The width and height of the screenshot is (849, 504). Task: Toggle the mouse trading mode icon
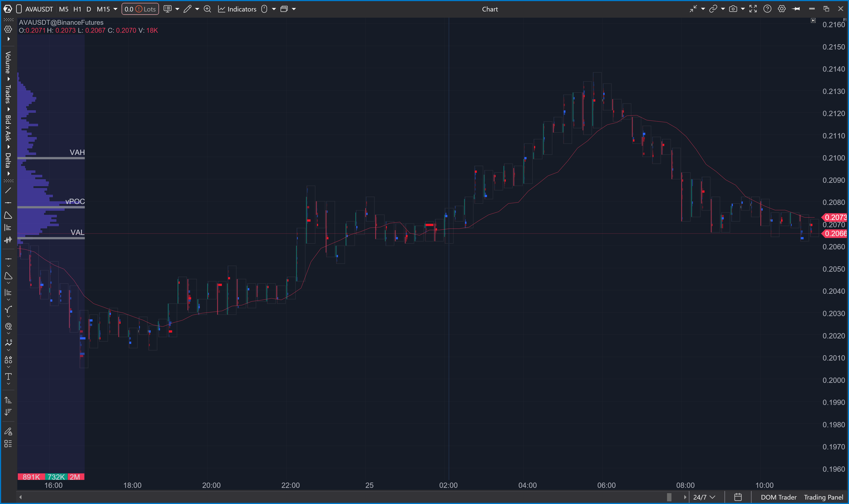264,9
